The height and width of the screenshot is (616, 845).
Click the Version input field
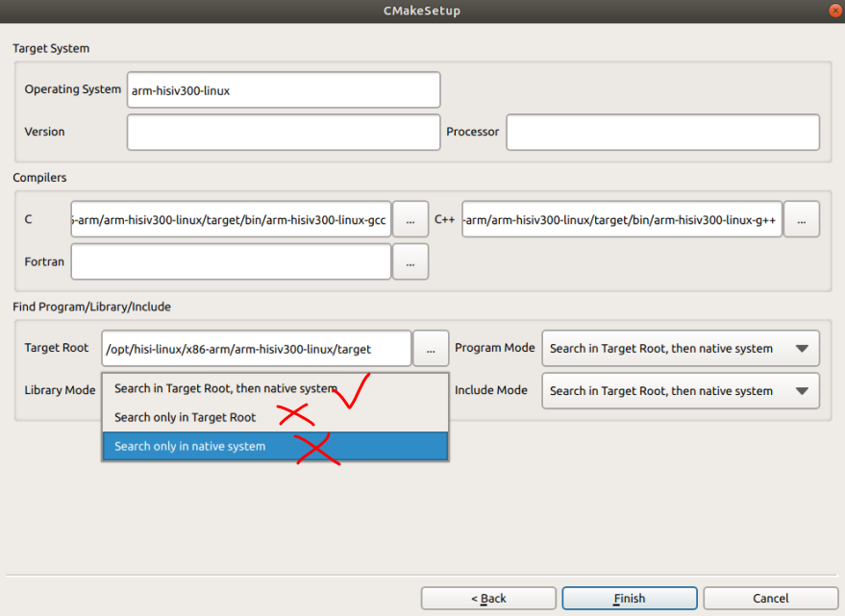coord(284,132)
